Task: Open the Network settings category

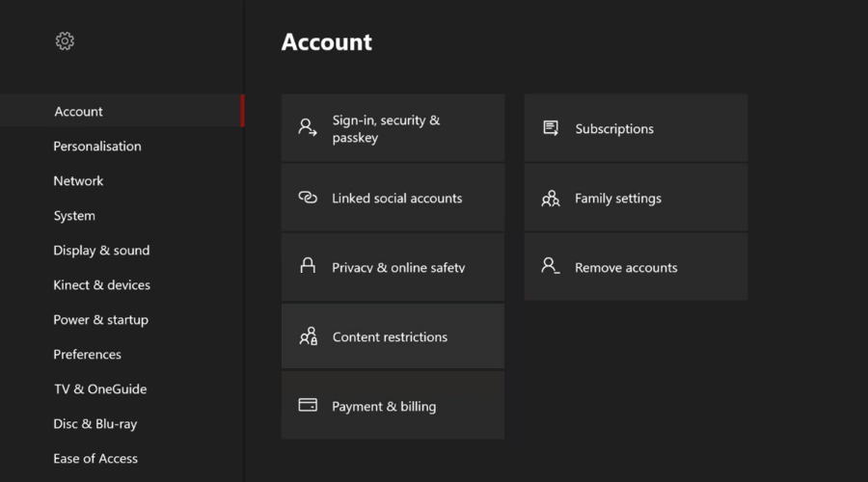Action: point(78,181)
